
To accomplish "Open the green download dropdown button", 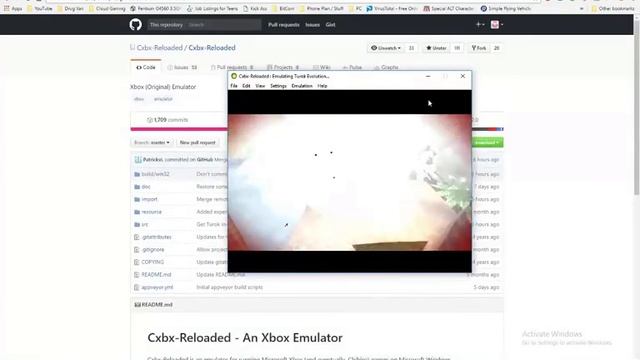I will tap(487, 142).
